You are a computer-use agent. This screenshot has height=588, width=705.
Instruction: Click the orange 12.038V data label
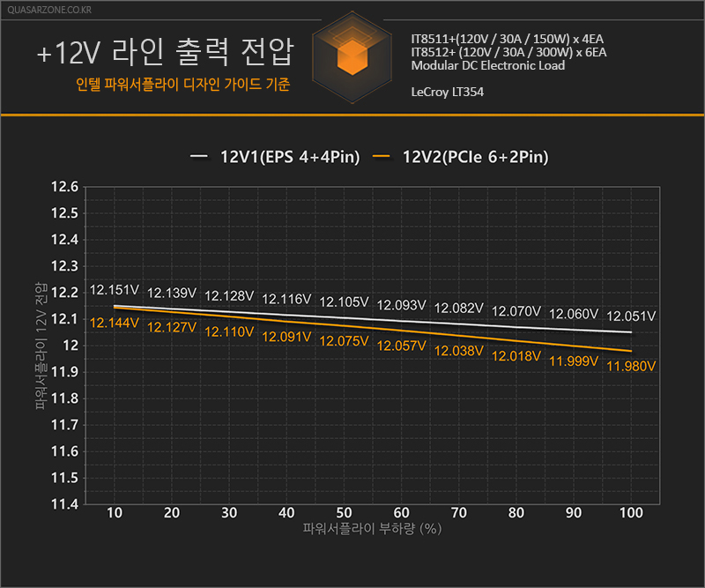(458, 351)
